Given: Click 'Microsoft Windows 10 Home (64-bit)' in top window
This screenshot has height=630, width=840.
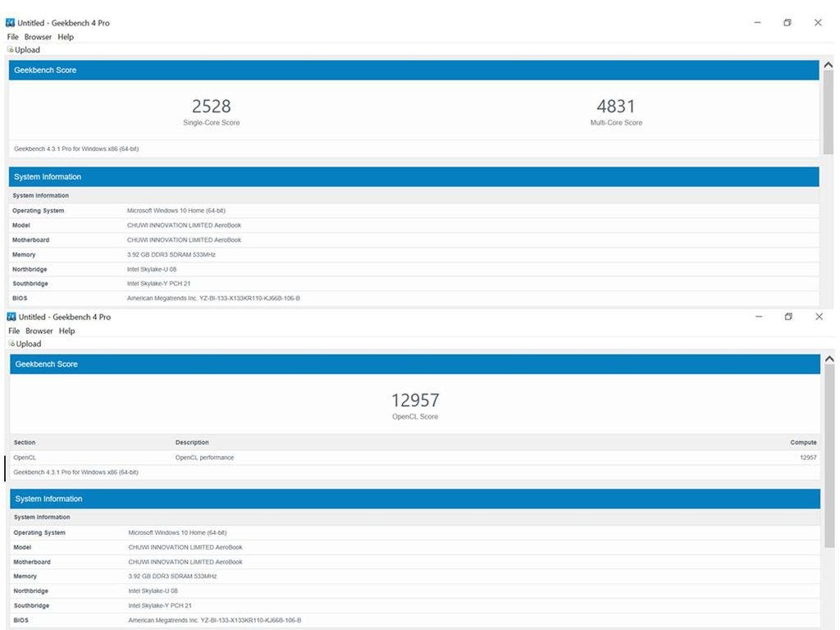Looking at the screenshot, I should [x=176, y=211].
